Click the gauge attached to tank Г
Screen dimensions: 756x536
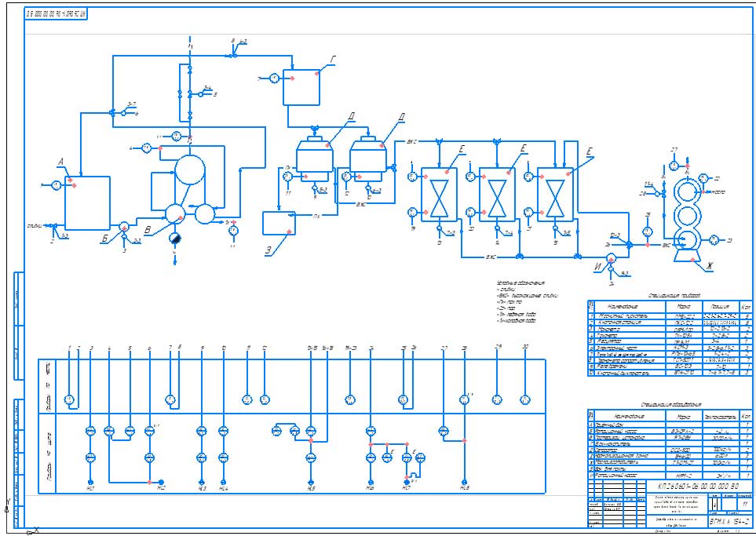tap(274, 78)
